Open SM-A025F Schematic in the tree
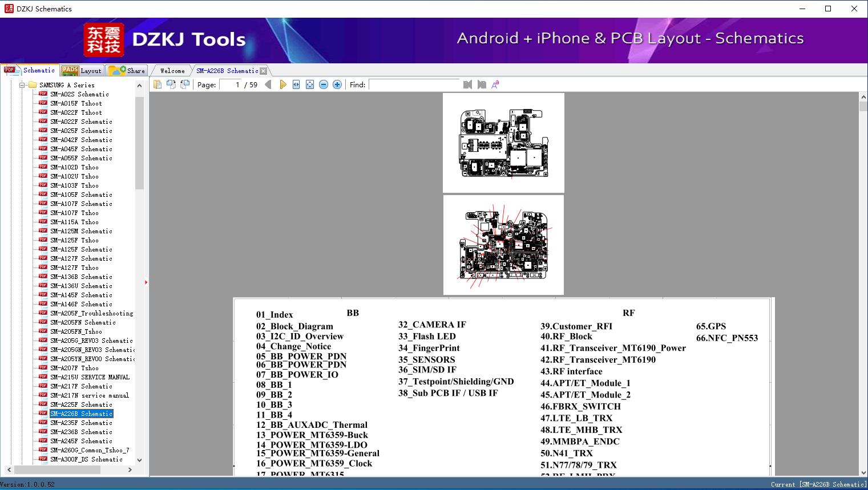Screen dimensions: 868x490 [81, 131]
